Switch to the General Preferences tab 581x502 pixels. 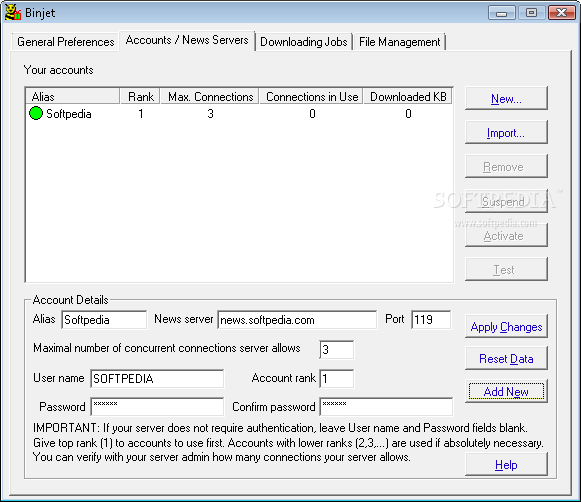pos(66,42)
